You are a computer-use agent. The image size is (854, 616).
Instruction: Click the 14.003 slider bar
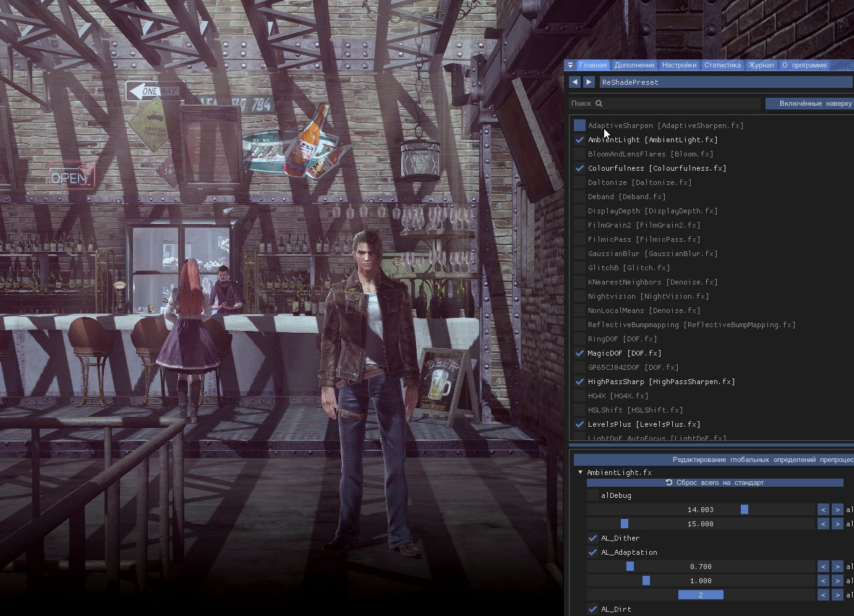(700, 510)
